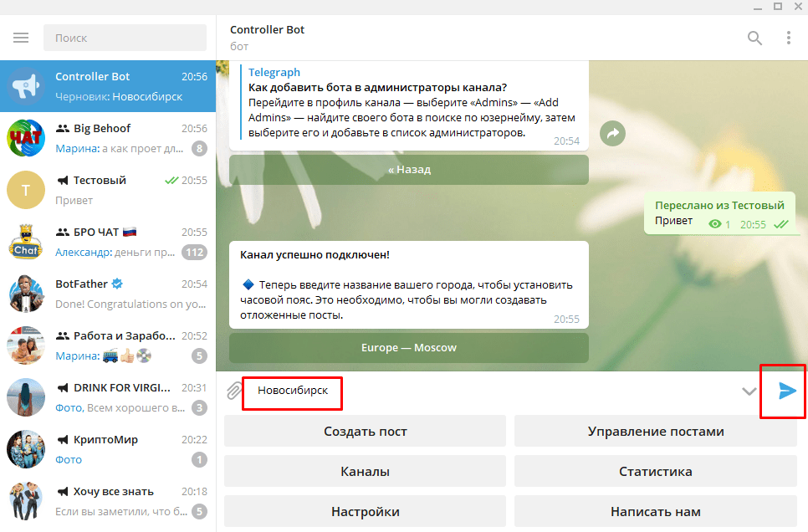Forward the Telegraph message via arrow icon
The width and height of the screenshot is (808, 532).
coord(613,134)
